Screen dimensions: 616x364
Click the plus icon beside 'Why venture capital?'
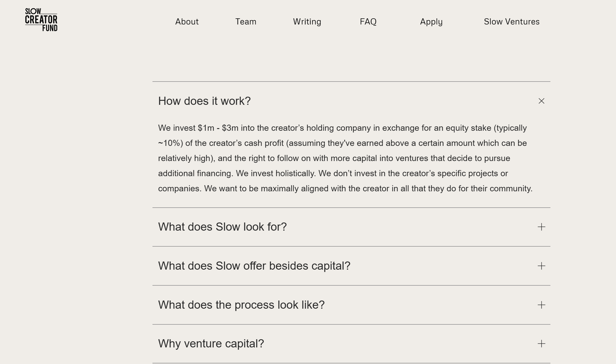(542, 344)
